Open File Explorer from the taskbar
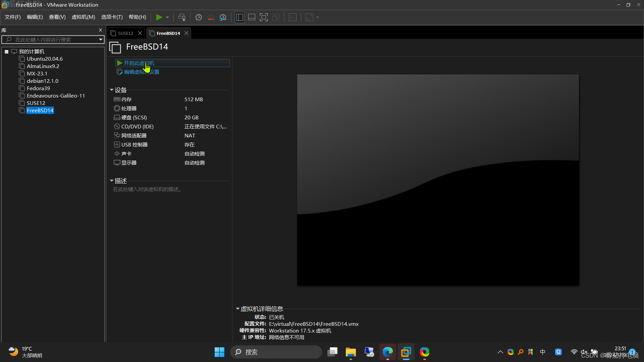The width and height of the screenshot is (644, 362). click(351, 352)
